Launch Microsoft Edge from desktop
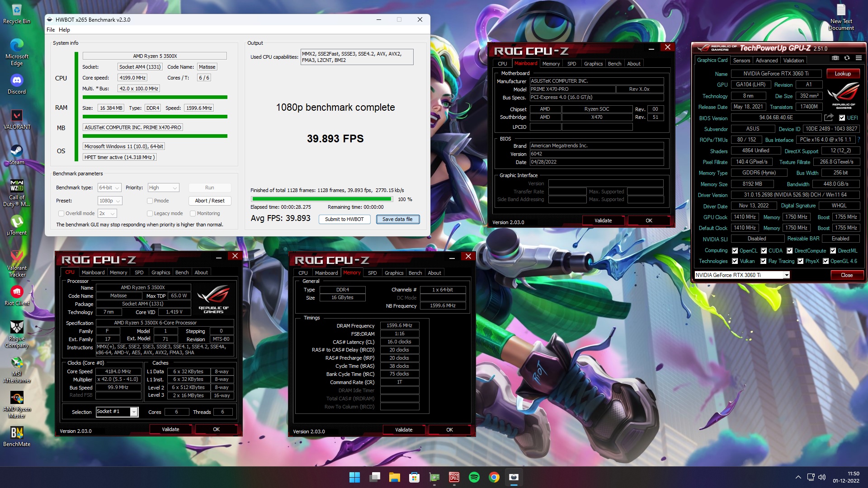868x488 pixels. (x=17, y=52)
